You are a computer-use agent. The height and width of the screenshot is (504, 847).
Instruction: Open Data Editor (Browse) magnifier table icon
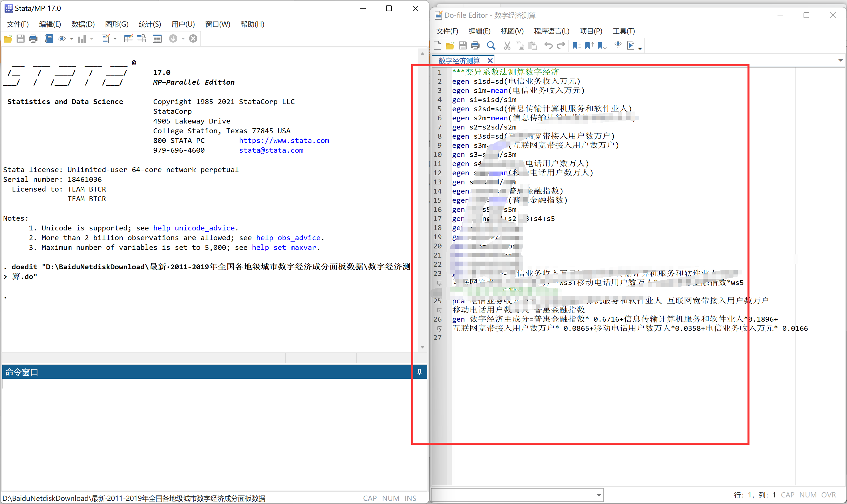click(141, 39)
